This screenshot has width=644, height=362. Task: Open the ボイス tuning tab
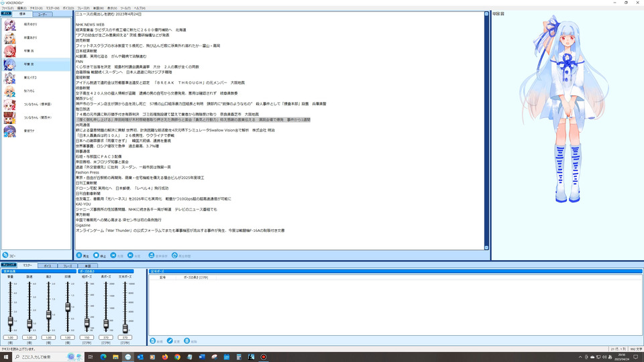tap(48, 266)
